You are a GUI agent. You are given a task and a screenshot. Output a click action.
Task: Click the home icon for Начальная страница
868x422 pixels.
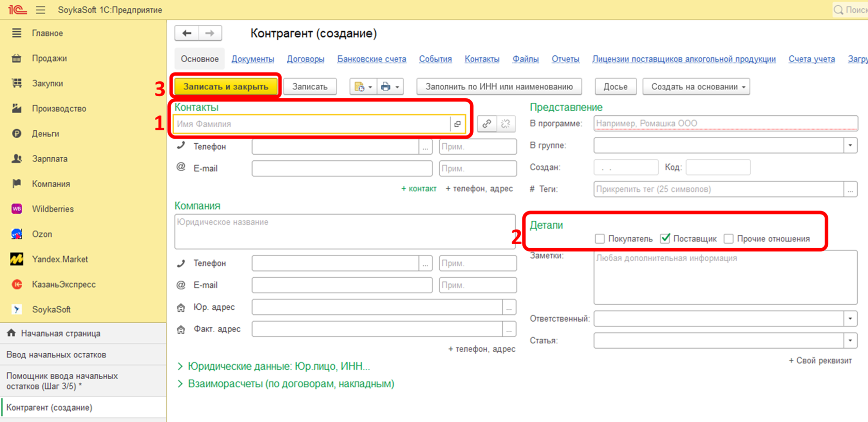11,333
